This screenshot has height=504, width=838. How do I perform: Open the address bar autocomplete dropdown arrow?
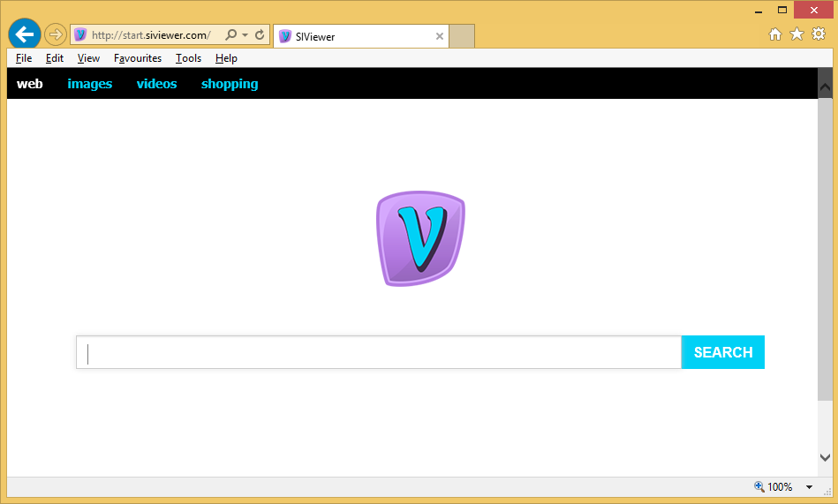[245, 35]
